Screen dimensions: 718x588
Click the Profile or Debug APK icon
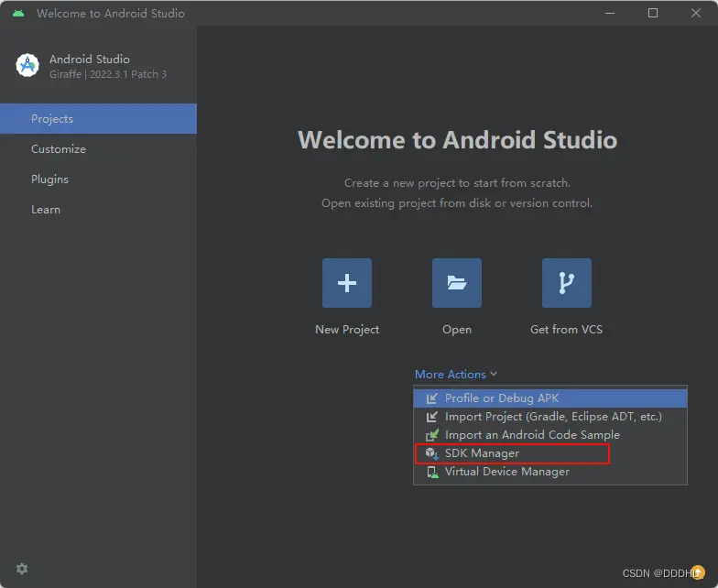(x=432, y=398)
